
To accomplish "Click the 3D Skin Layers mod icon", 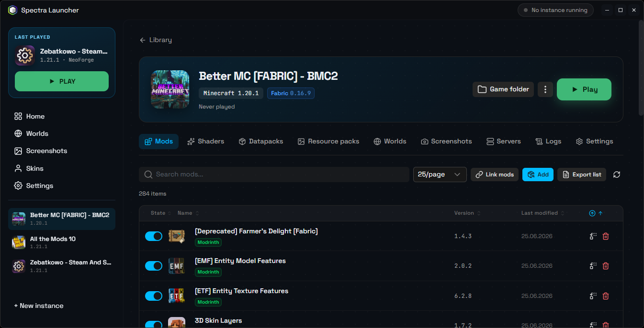I will tap(177, 323).
